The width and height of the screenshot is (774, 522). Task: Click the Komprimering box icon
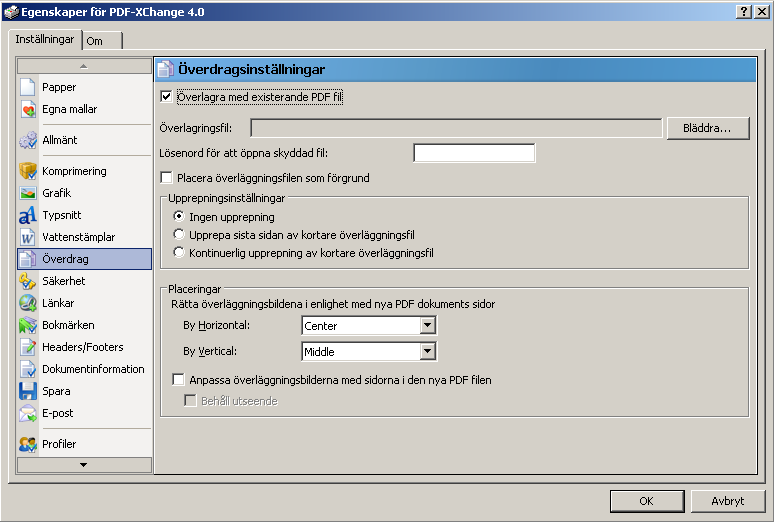tap(28, 171)
